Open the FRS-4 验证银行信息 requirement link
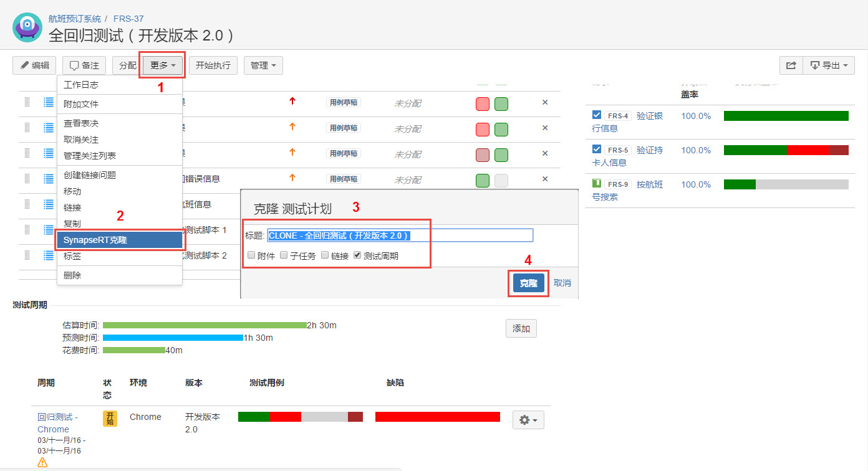Image resolution: width=868 pixels, height=471 pixels. point(628,122)
